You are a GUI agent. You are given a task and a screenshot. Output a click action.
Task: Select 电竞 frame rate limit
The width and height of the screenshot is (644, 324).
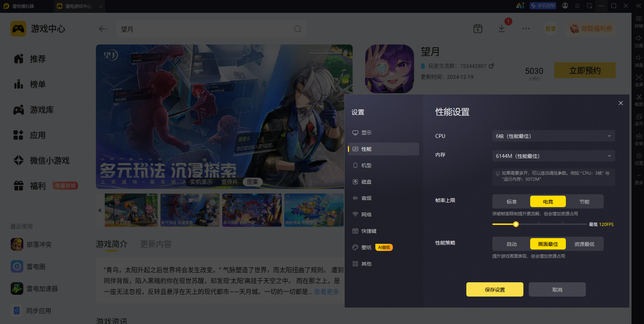[x=548, y=201]
